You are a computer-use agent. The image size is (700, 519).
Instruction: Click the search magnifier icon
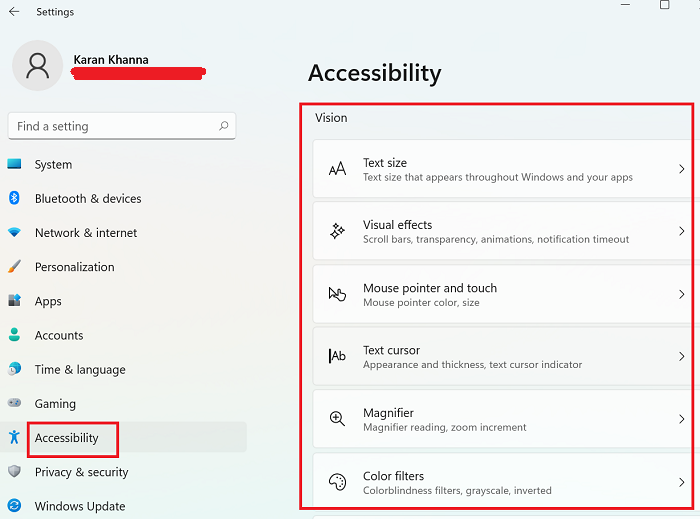tap(224, 126)
